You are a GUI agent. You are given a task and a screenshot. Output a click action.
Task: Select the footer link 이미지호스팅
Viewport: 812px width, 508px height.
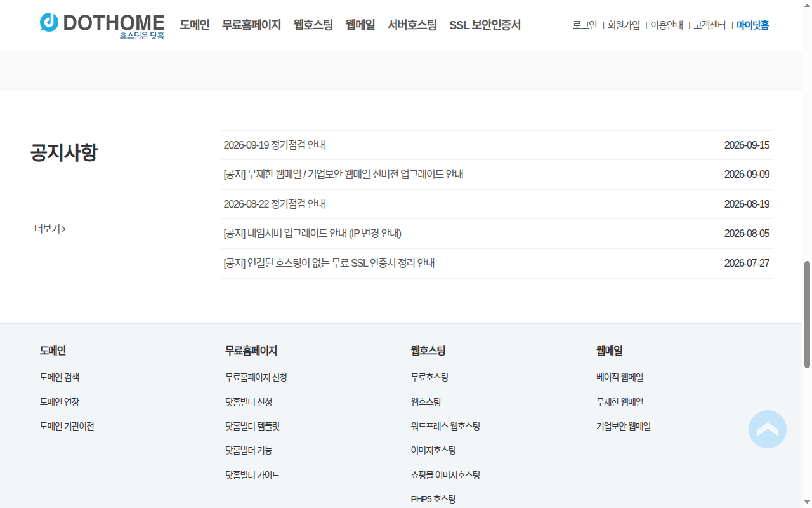point(433,450)
